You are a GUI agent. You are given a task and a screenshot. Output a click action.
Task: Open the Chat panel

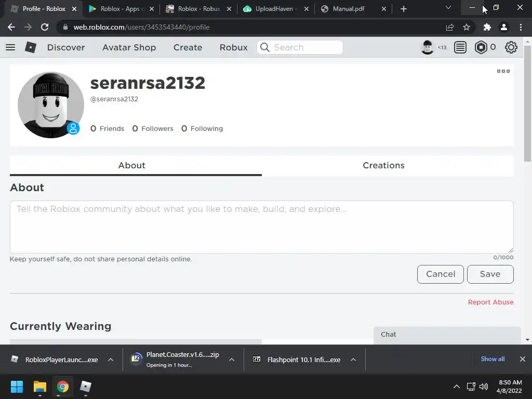(447, 335)
